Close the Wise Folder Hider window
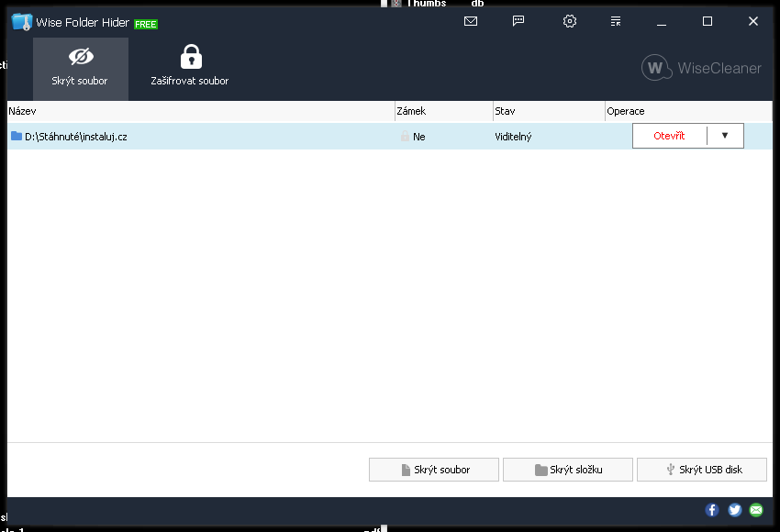This screenshot has width=780, height=532. [x=753, y=21]
